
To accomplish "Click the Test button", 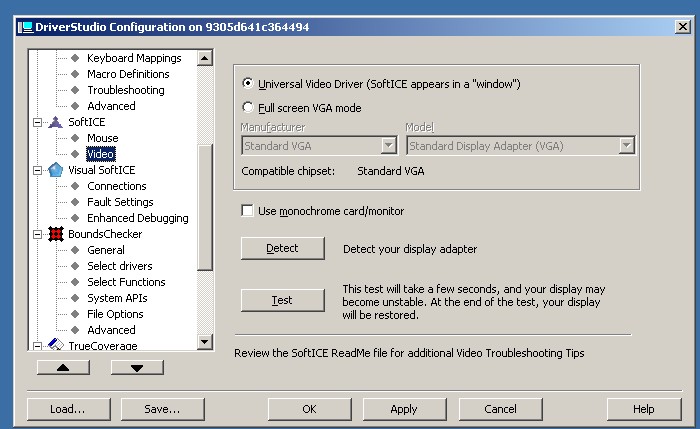I will coord(283,300).
